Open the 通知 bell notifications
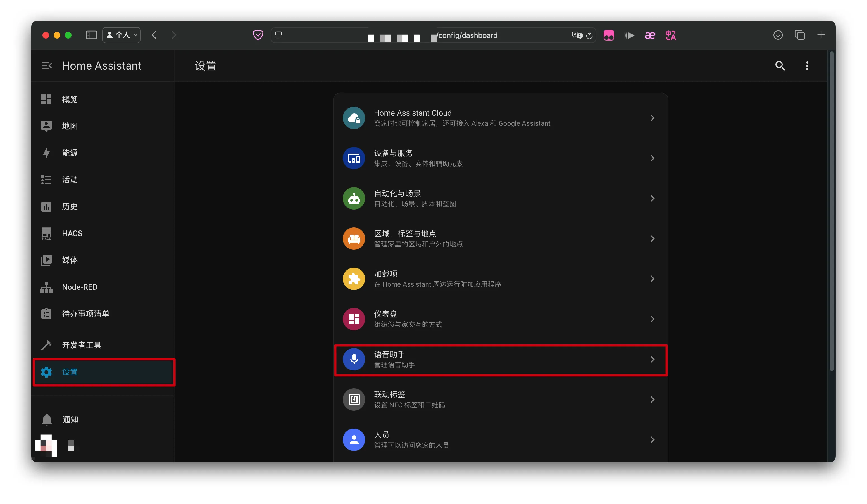 point(47,419)
